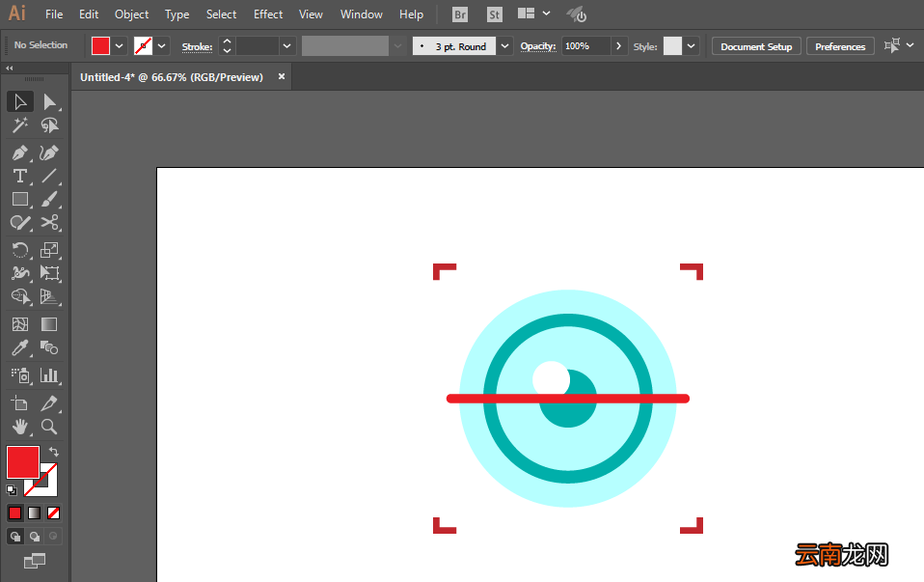924x582 pixels.
Task: Select the Scale tool
Action: [x=49, y=250]
